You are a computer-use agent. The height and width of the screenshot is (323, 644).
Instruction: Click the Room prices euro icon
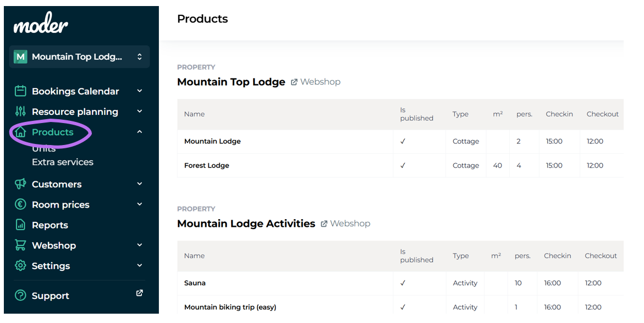coord(20,204)
